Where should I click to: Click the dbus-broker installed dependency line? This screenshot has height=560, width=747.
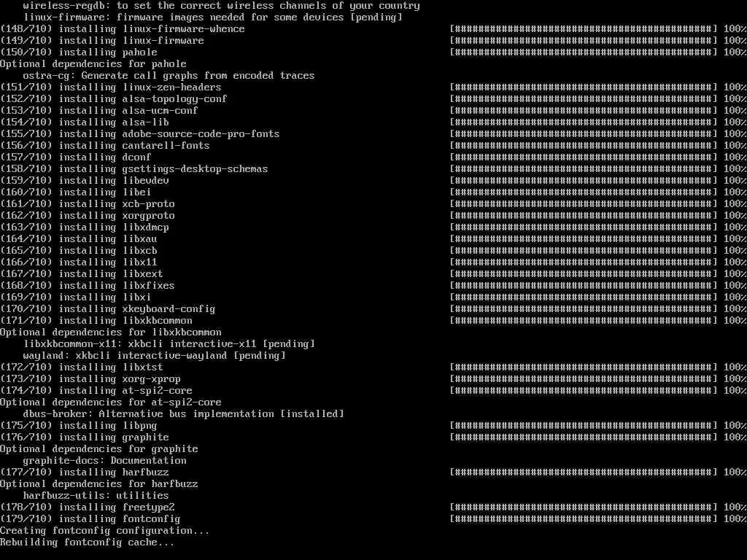[x=183, y=414]
